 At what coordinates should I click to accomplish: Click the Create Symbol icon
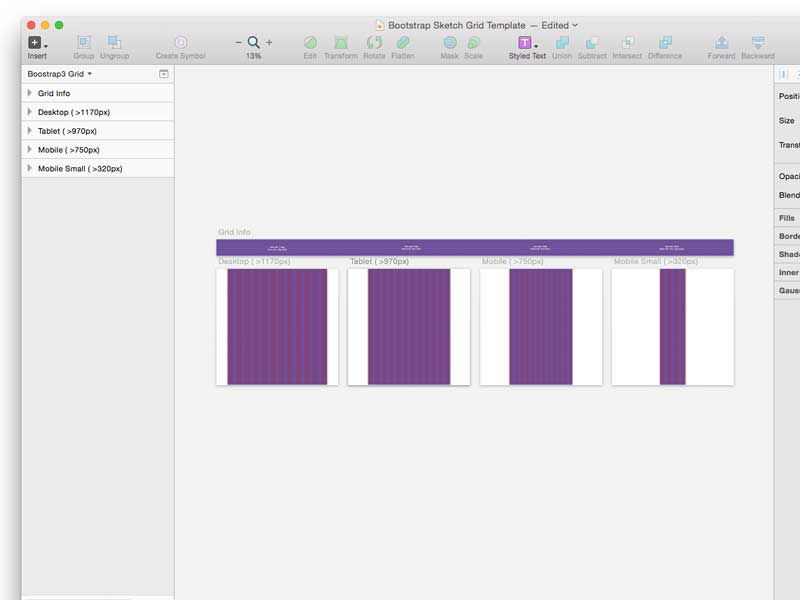click(180, 43)
